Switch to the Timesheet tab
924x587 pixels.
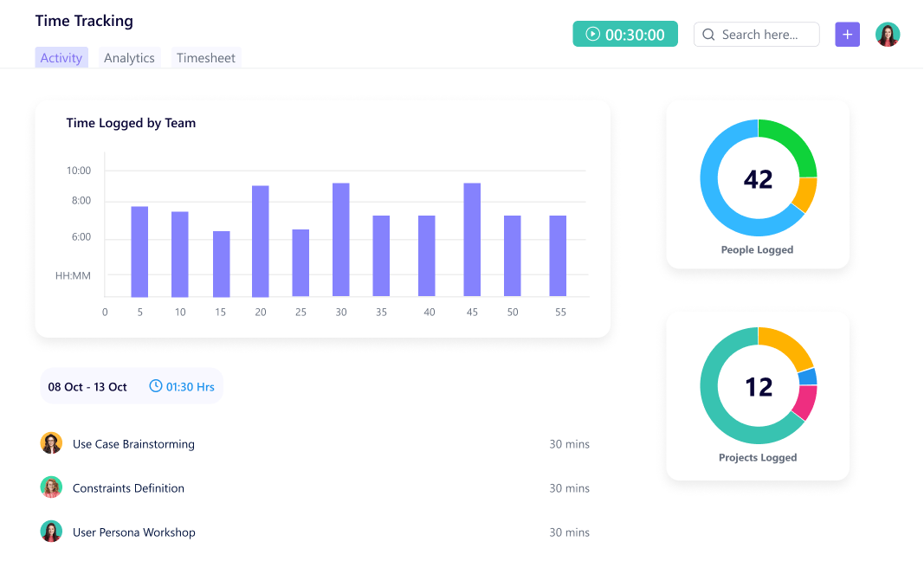[206, 57]
